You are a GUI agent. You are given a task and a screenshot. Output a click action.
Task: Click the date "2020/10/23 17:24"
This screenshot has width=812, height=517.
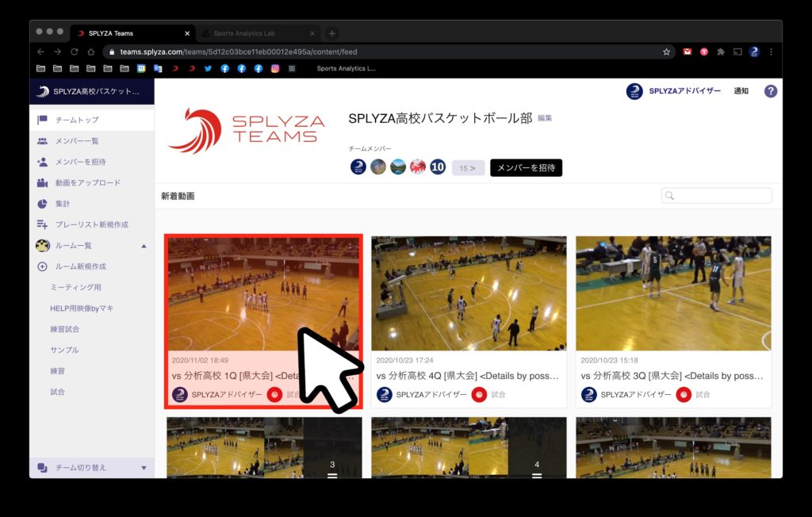[x=405, y=360]
